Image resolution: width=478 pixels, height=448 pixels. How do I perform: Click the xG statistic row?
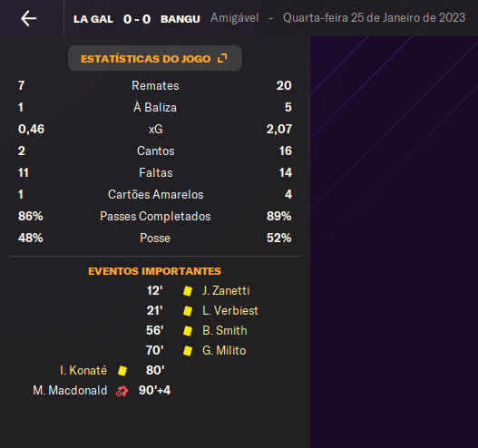click(155, 129)
